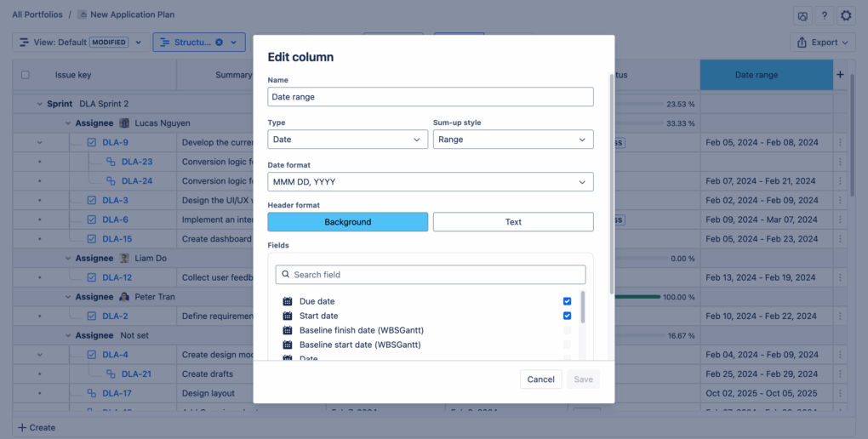Collapse the DLA-4 row children
This screenshot has width=868, height=439.
[40, 354]
